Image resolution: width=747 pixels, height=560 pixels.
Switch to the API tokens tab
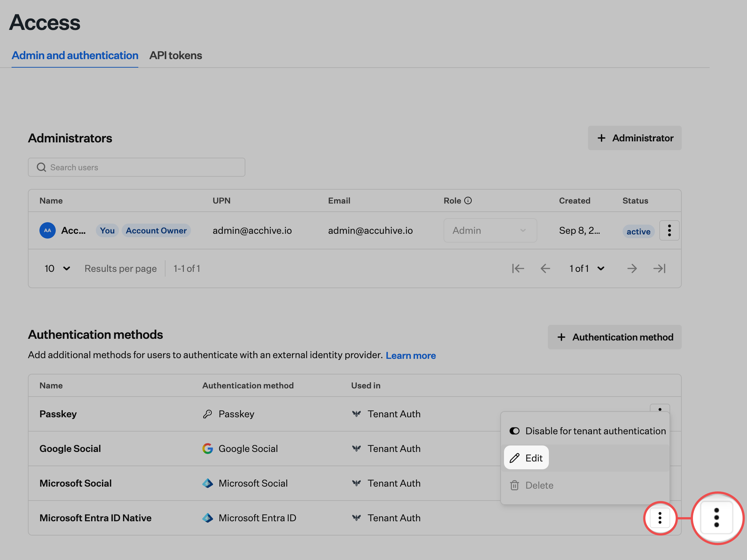tap(175, 55)
